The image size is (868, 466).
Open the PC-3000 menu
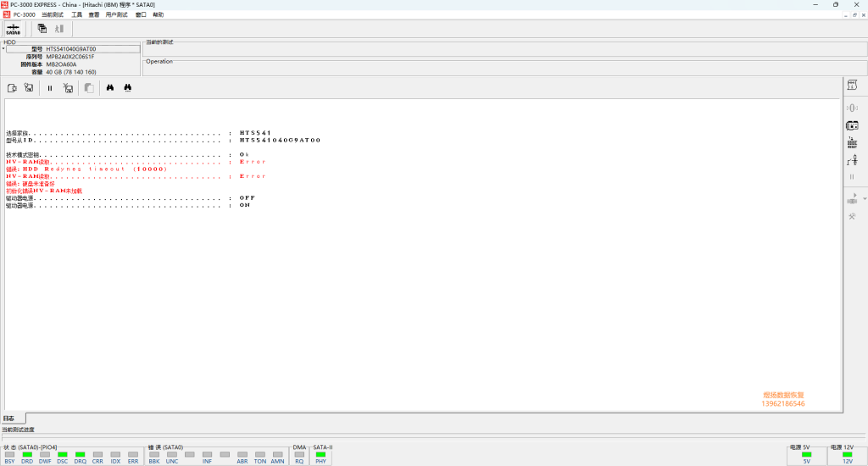click(24, 15)
